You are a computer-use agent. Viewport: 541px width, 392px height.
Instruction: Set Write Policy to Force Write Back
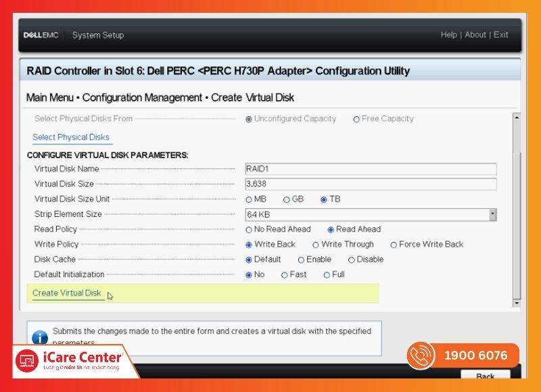pos(394,245)
